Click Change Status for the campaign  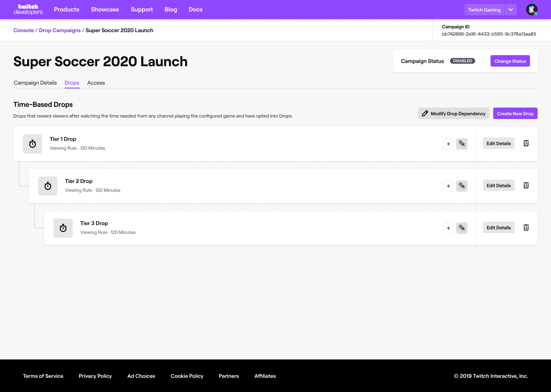tap(510, 60)
